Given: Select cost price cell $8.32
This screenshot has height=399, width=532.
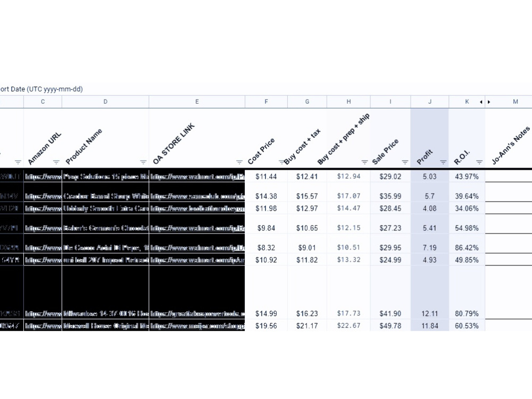Looking at the screenshot, I should (x=266, y=244).
